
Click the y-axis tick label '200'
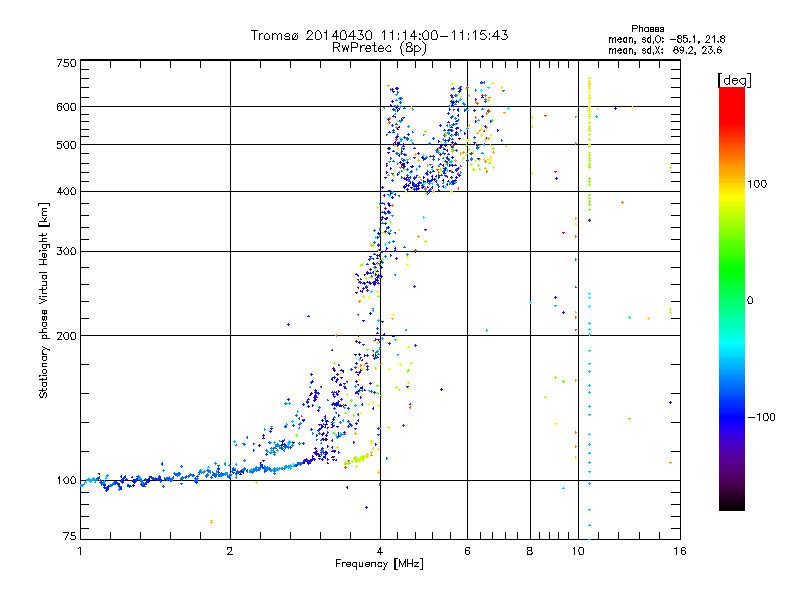[66, 336]
